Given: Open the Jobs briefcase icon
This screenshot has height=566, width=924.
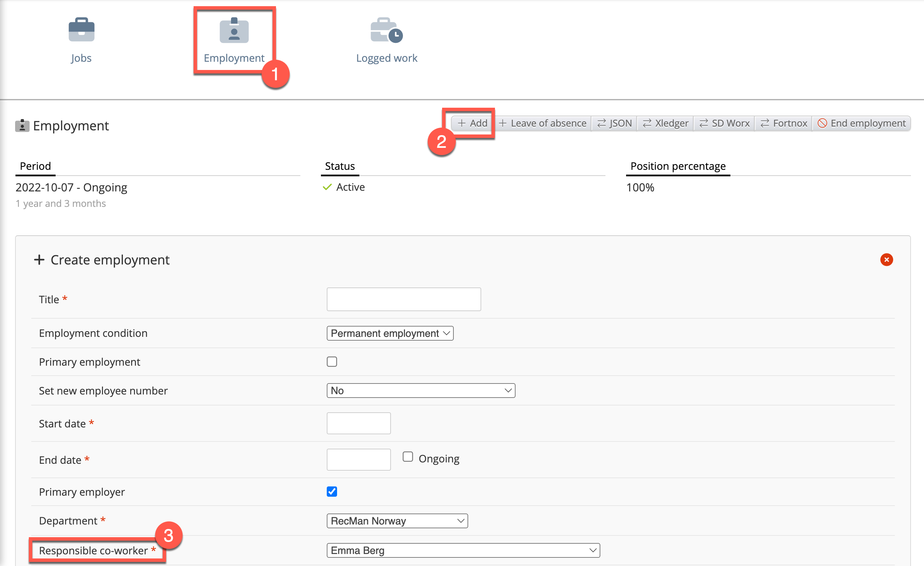Looking at the screenshot, I should [x=81, y=30].
